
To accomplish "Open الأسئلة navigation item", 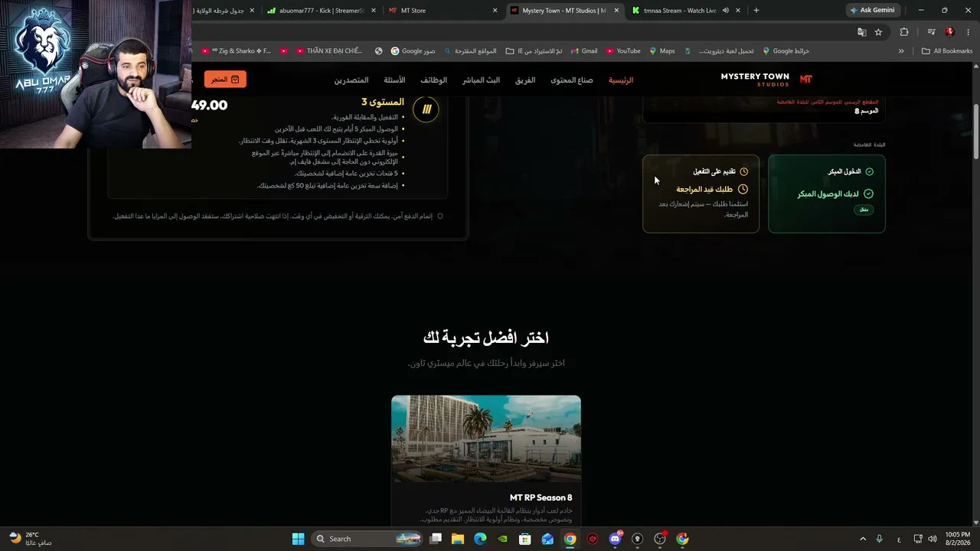I will coord(394,80).
